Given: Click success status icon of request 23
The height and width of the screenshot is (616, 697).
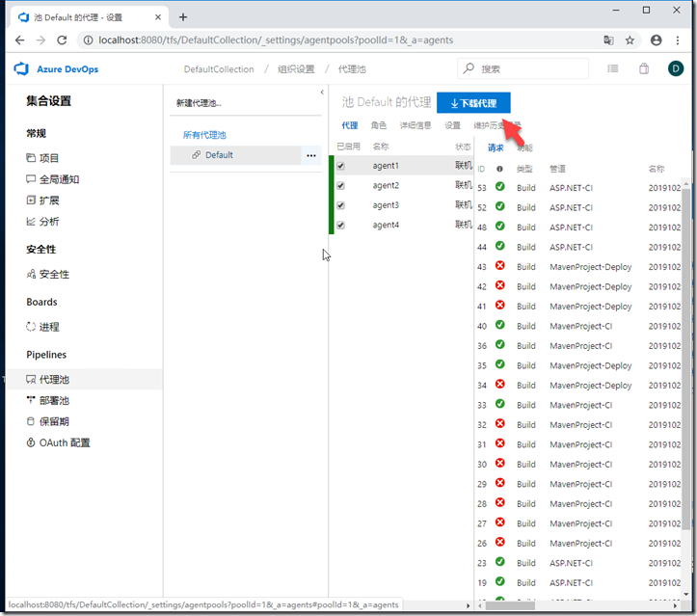Looking at the screenshot, I should click(500, 562).
